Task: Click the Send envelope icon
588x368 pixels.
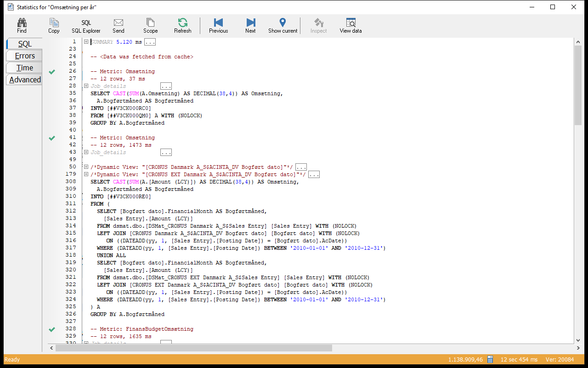Action: point(119,22)
